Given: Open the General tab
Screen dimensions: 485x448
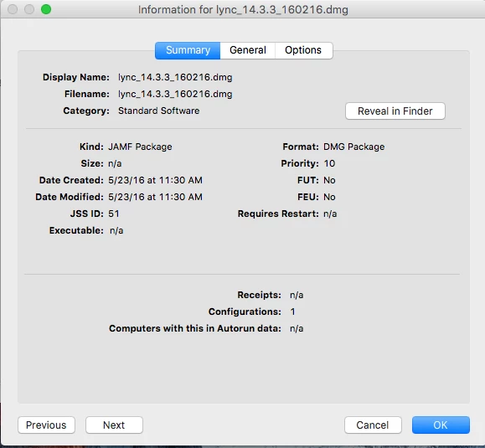Looking at the screenshot, I should pos(248,50).
